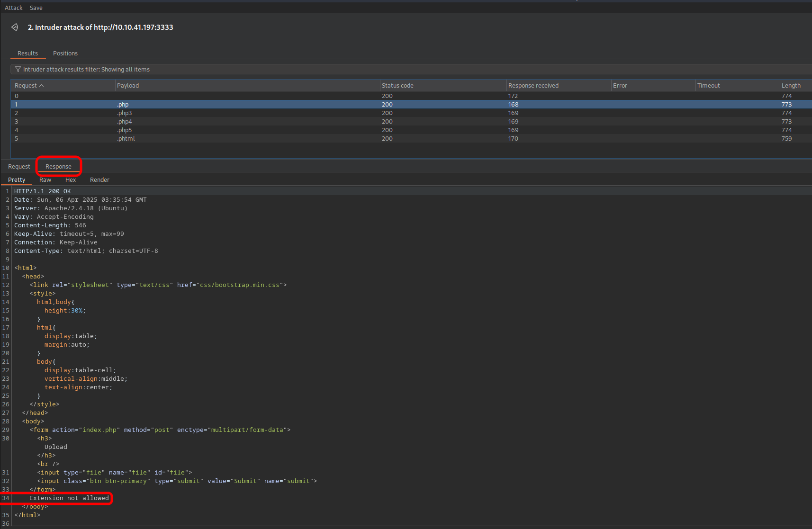Click the filter funnel icon
The height and width of the screenshot is (529, 812).
18,69
